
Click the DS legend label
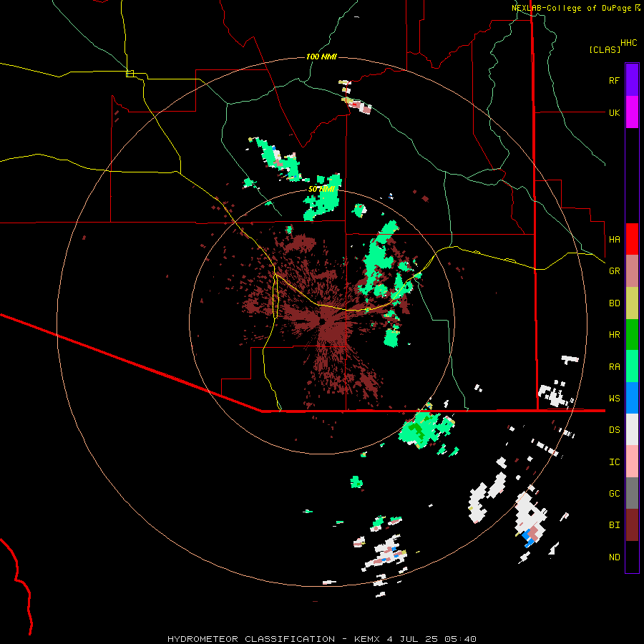[614, 430]
